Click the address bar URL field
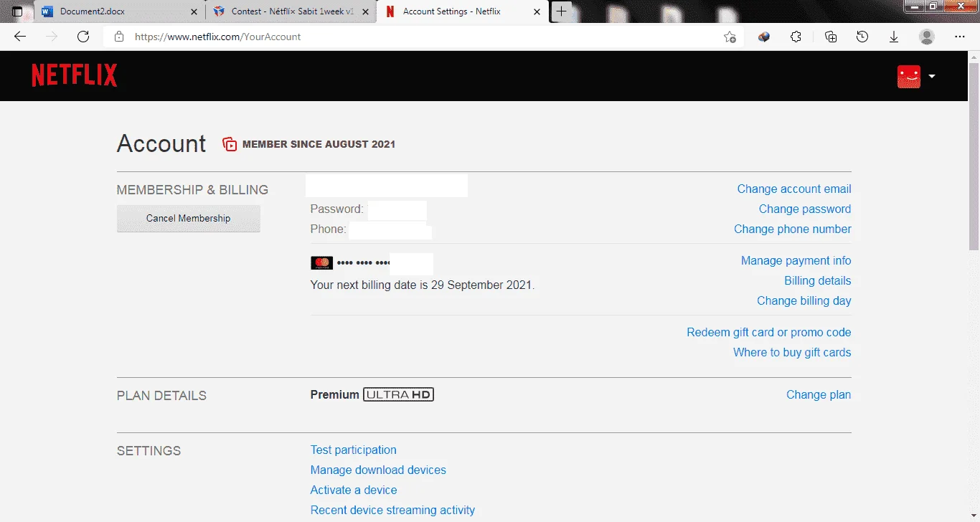The width and height of the screenshot is (980, 522). [x=423, y=37]
